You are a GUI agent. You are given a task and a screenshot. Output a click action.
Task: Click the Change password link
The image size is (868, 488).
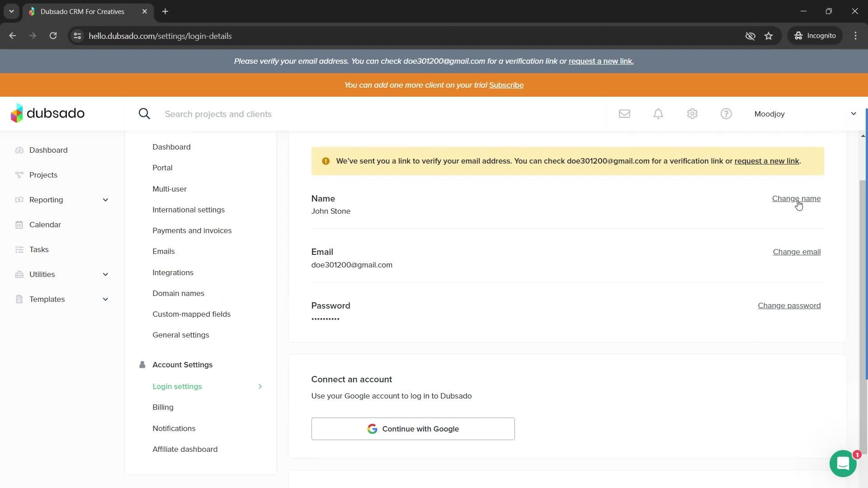[x=789, y=305]
